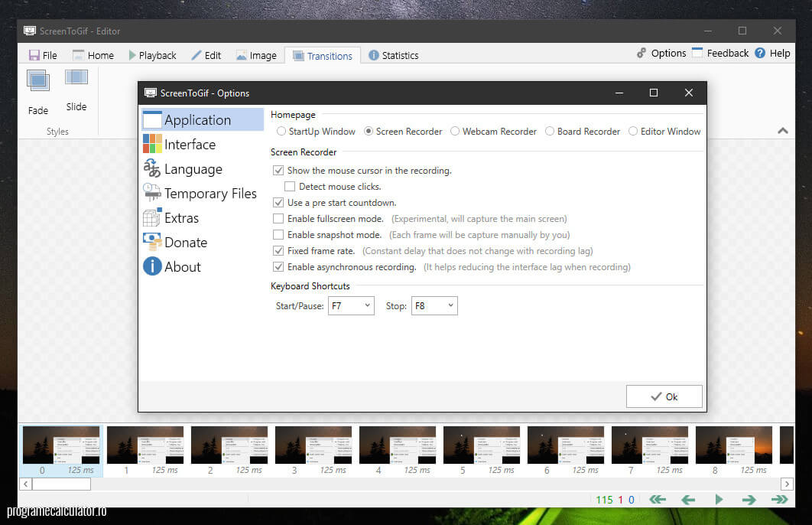Open Stop shortcut dropdown F8
The width and height of the screenshot is (812, 525).
[434, 306]
